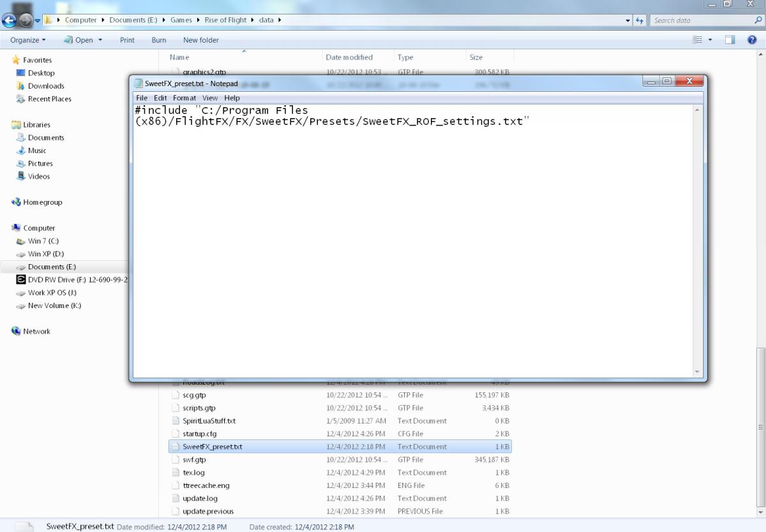Expand the Open button dropdown arrow

[100, 40]
